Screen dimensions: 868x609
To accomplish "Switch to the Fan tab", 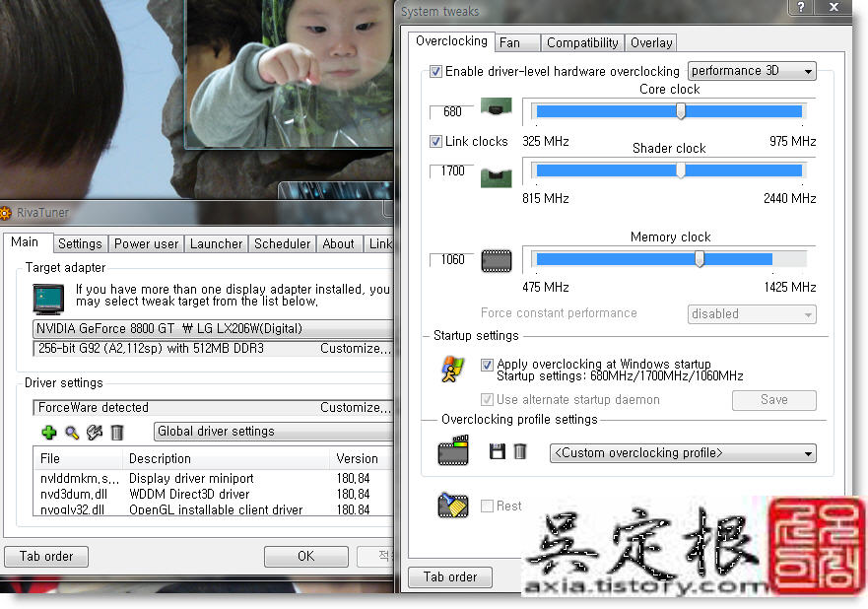I will [x=517, y=43].
